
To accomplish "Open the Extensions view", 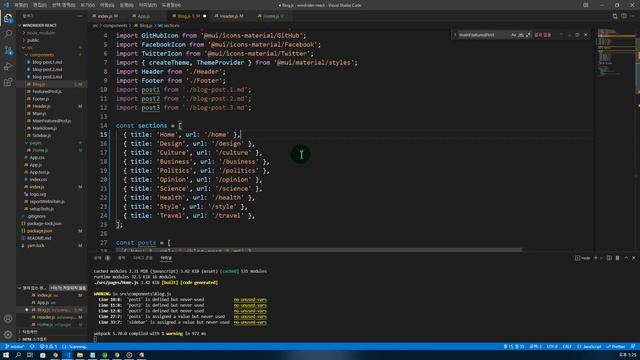I will pyautogui.click(x=8, y=82).
